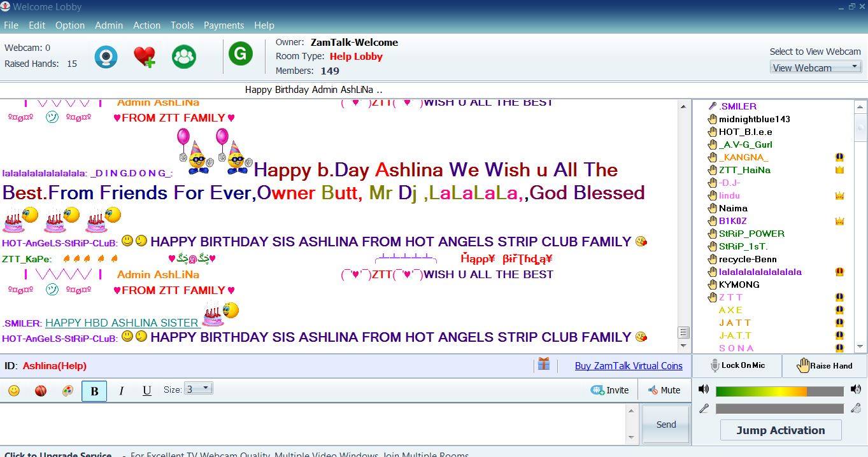
Task: Click the Send button
Action: point(666,425)
